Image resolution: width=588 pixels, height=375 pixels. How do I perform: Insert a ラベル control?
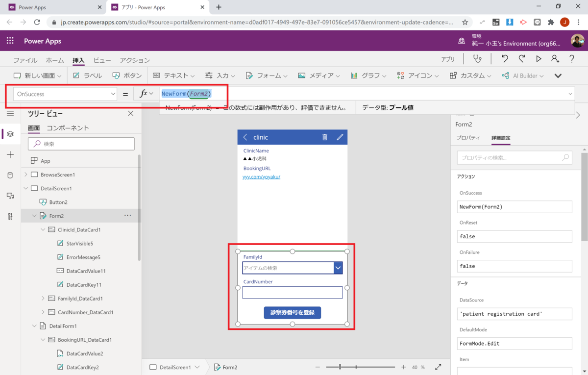point(87,75)
